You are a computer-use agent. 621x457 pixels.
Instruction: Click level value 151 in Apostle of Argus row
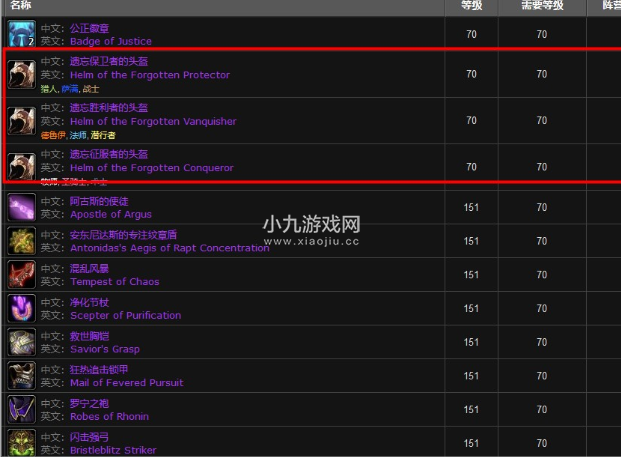click(x=471, y=207)
